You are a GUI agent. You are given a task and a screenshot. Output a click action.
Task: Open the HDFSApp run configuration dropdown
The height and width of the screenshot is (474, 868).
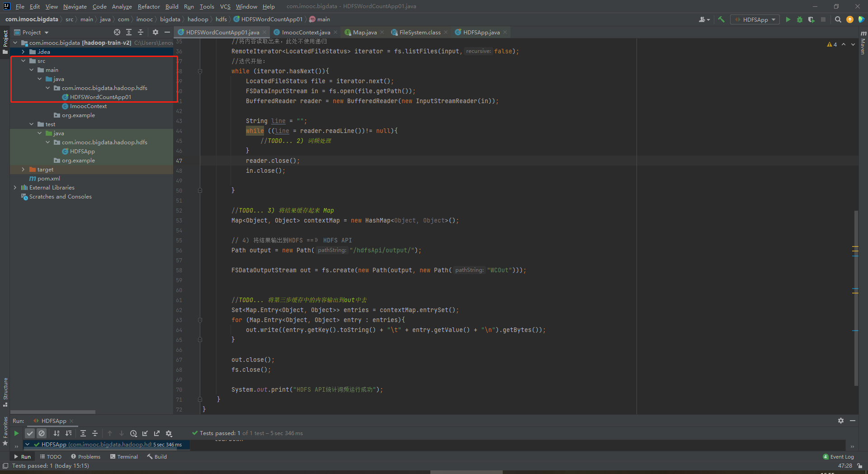pos(755,19)
